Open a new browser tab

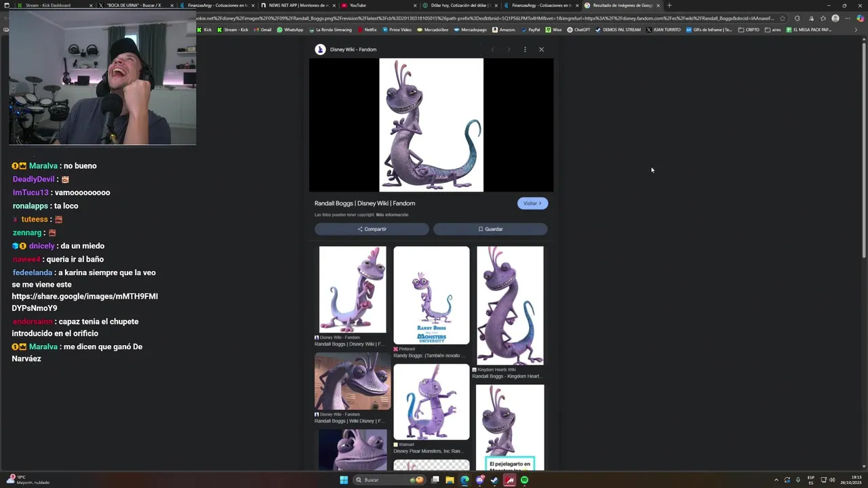(x=669, y=5)
